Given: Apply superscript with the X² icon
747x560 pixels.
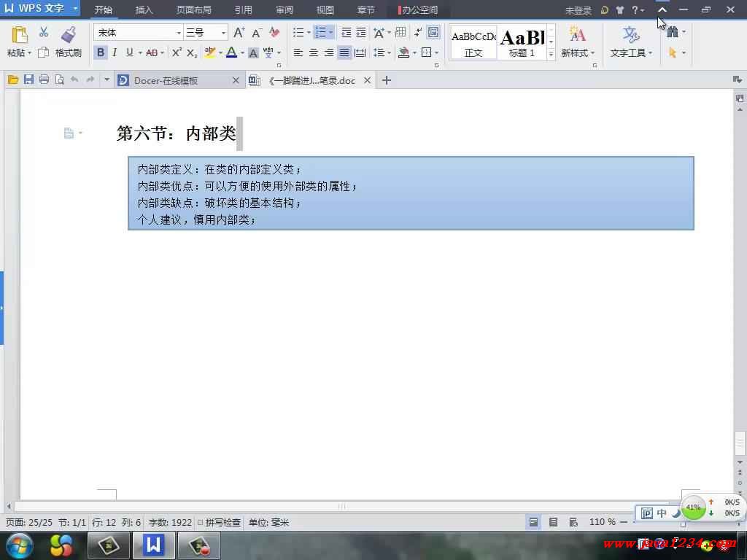Looking at the screenshot, I should 177,52.
